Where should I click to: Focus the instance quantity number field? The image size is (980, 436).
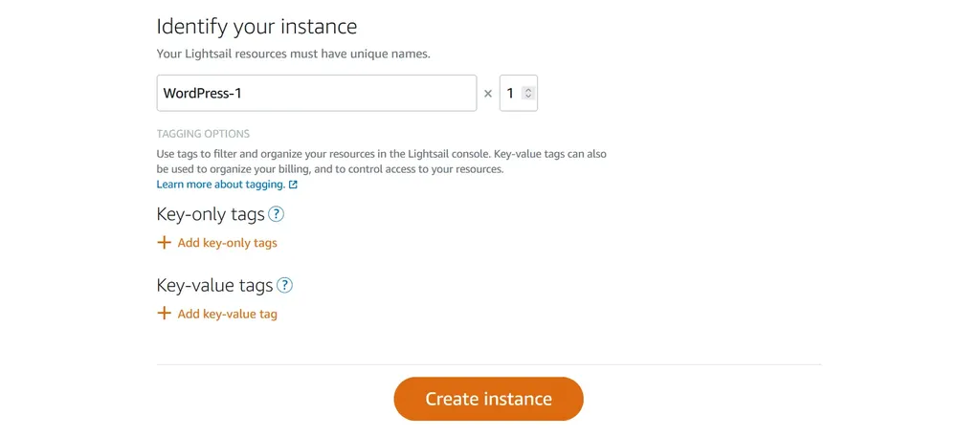pyautogui.click(x=518, y=94)
